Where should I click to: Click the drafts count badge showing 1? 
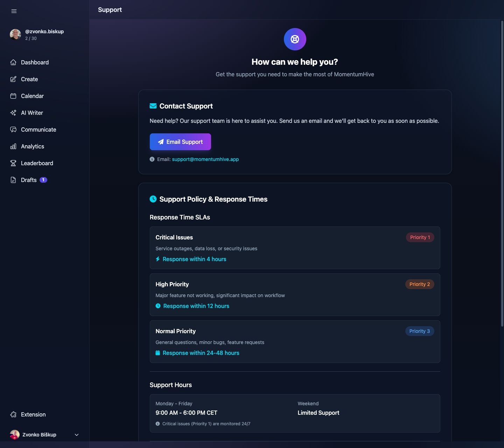[43, 180]
